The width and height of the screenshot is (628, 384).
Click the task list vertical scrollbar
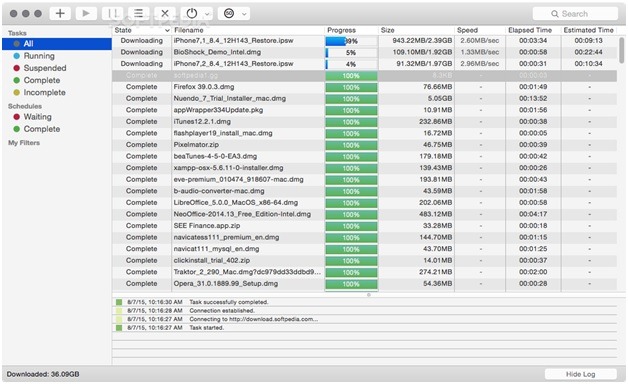coord(621,50)
